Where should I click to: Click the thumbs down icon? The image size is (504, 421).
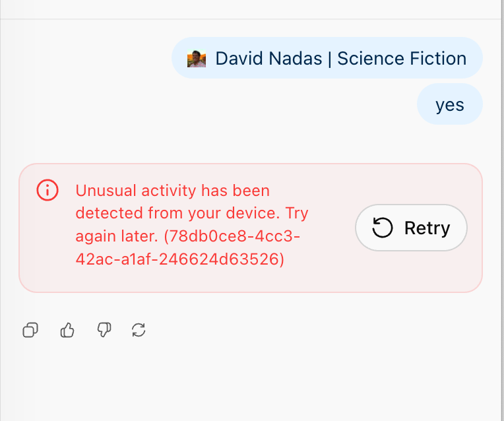104,330
